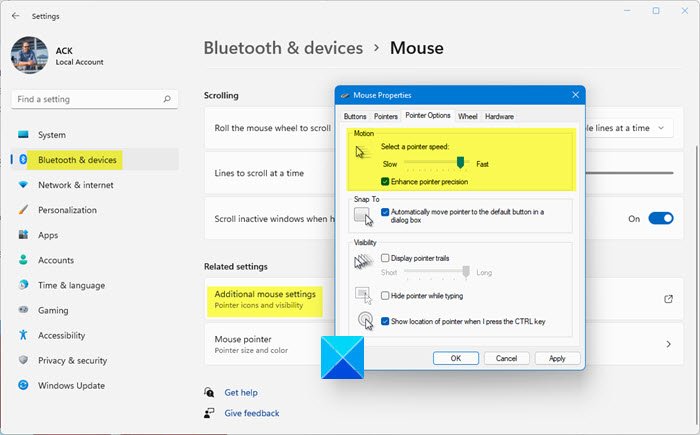Expand Mouse pointer chevron arrow
Image resolution: width=700 pixels, height=435 pixels.
point(668,344)
